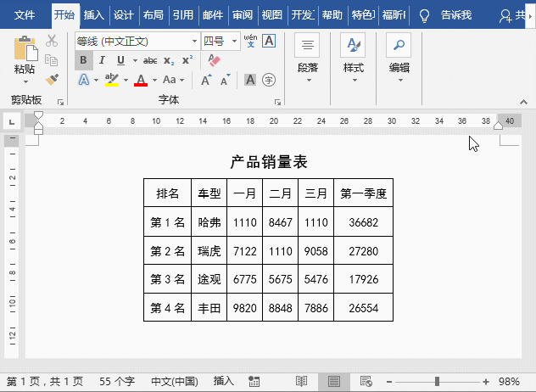536x392 pixels.
Task: Decrease font size with shrink font icon
Action: (225, 80)
